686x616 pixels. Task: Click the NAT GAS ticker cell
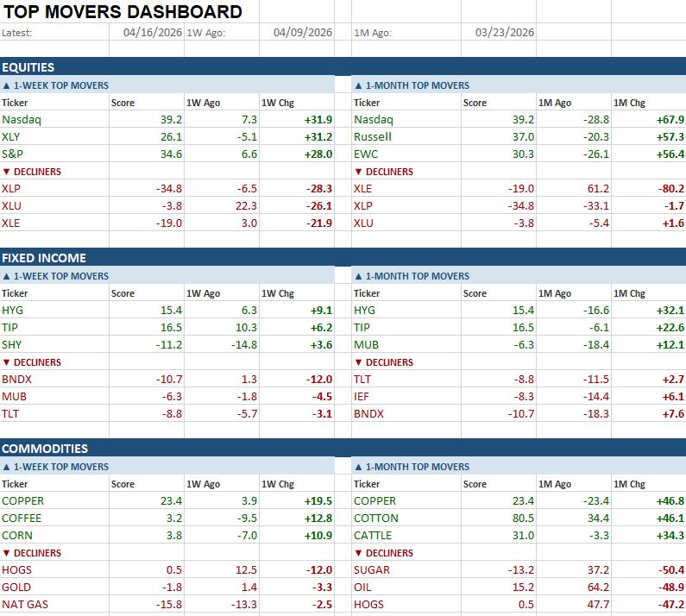(x=54, y=605)
